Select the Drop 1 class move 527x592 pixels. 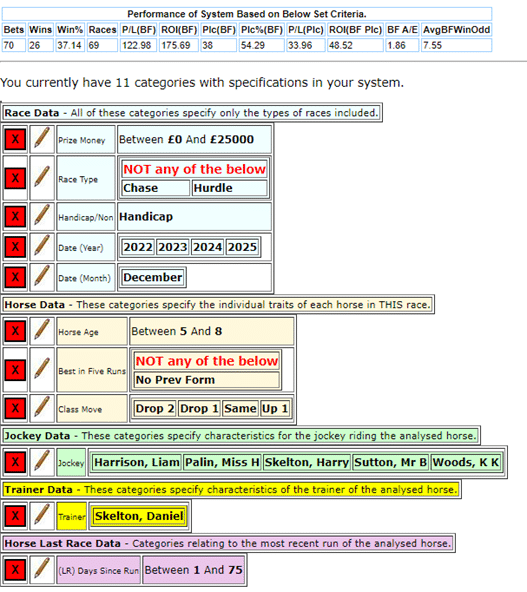click(199, 409)
